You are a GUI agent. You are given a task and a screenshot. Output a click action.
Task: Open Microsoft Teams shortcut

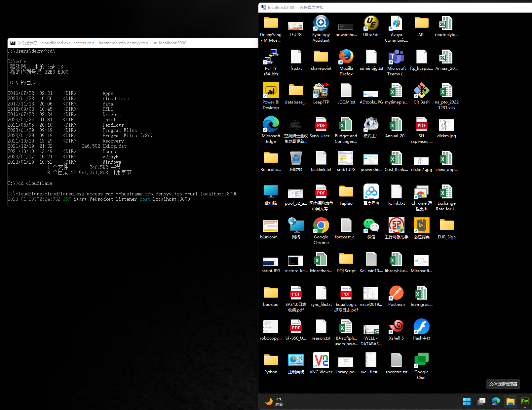(396, 62)
